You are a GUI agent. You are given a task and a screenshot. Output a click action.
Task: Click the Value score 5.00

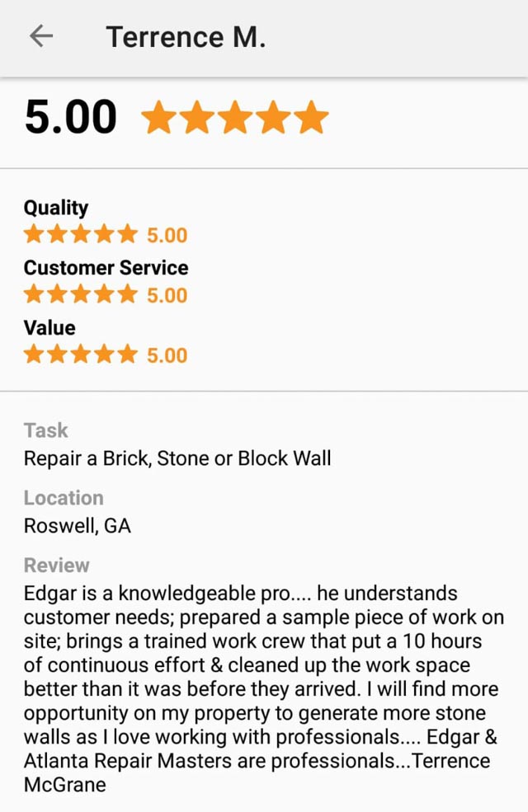[x=167, y=355]
